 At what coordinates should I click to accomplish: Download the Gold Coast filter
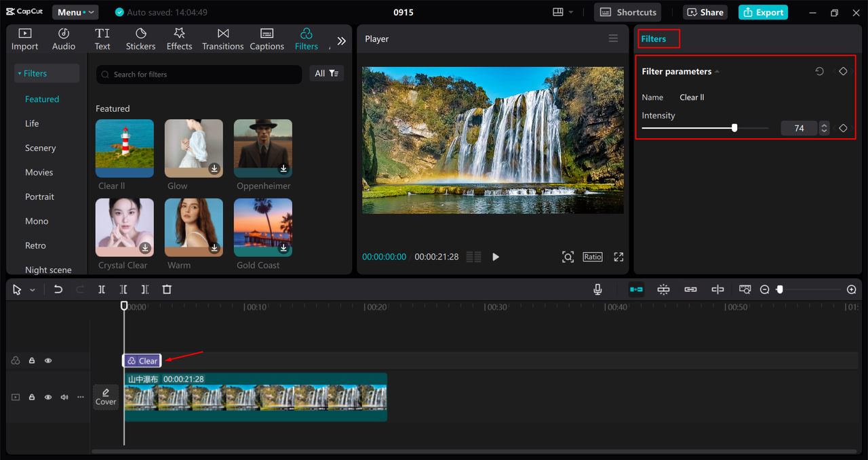coord(283,248)
